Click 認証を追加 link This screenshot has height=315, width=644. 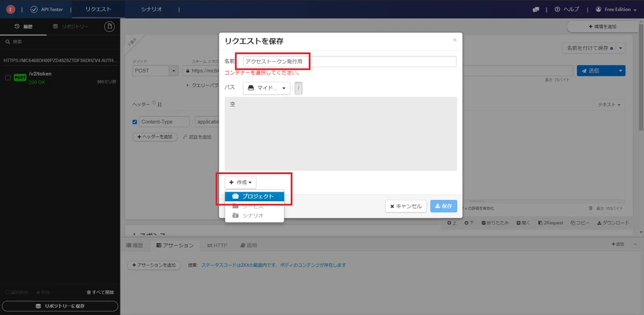[x=197, y=137]
